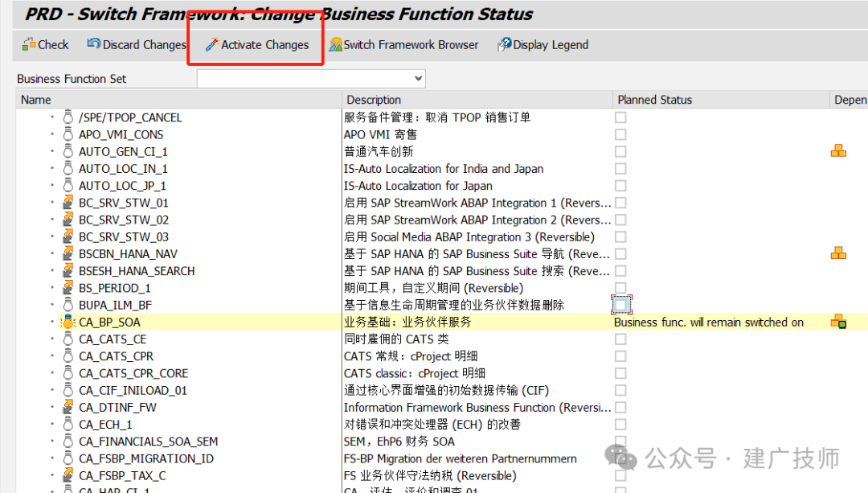Open dependencies icon for AUTO_GEN_CI_1
The width and height of the screenshot is (868, 493).
(x=838, y=150)
